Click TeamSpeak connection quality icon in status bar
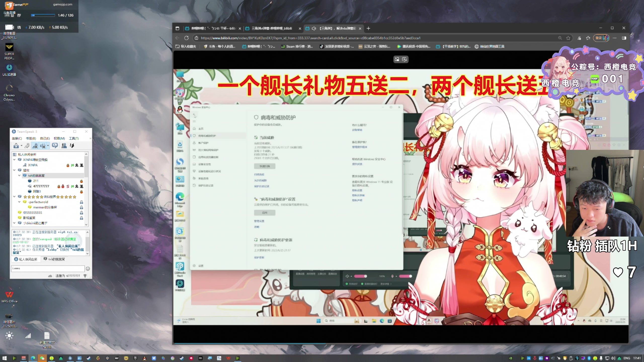 [x=85, y=276]
